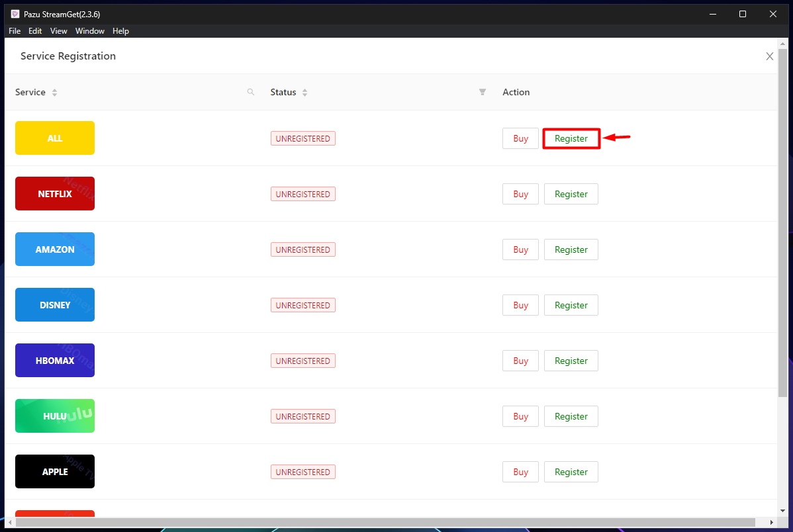The image size is (793, 532).
Task: Click Buy for APPLE
Action: point(520,472)
